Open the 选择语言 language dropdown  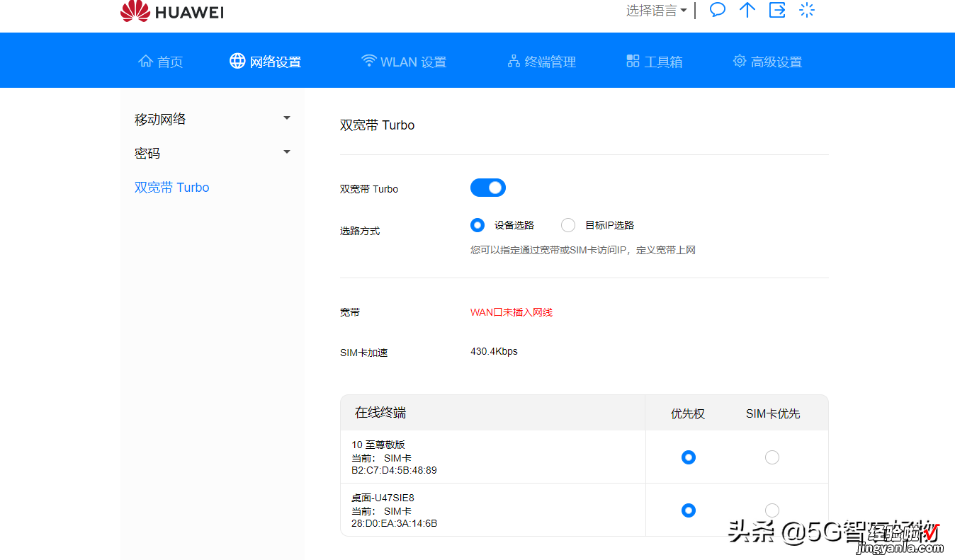click(x=656, y=11)
